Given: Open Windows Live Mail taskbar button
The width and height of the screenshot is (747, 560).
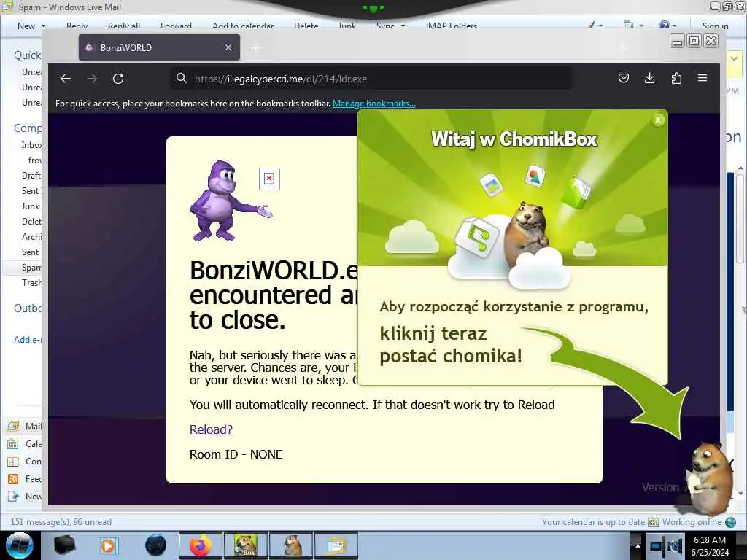Looking at the screenshot, I should tap(336, 545).
